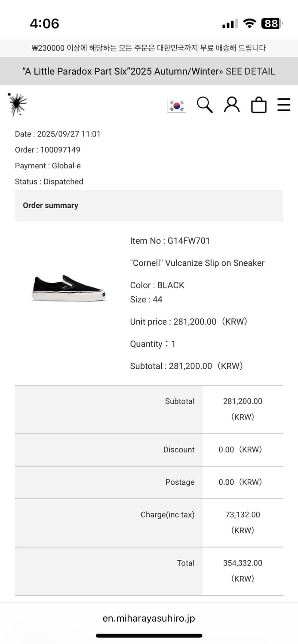298x644 pixels.
Task: Tap the order number 100097149 line
Action: (48, 150)
